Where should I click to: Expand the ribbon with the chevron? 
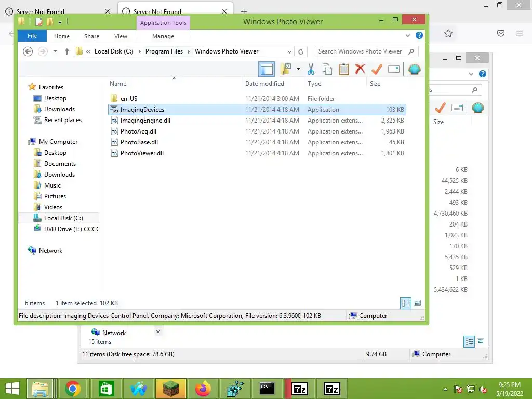pos(408,35)
